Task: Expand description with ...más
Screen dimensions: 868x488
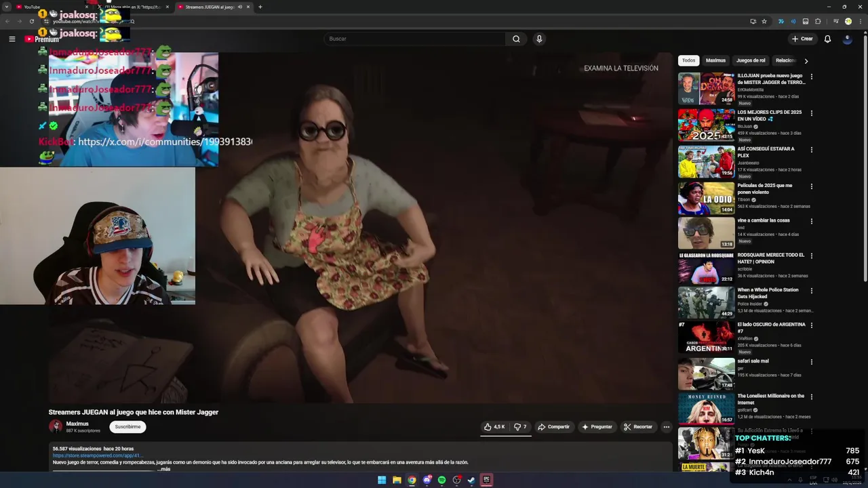Action: (x=163, y=469)
